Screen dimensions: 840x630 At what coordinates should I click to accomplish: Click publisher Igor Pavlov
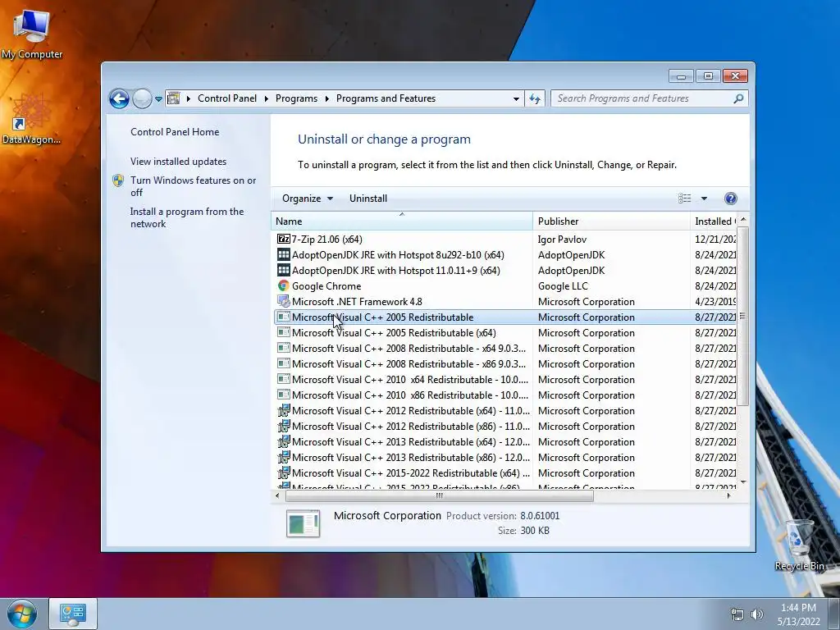pos(562,240)
